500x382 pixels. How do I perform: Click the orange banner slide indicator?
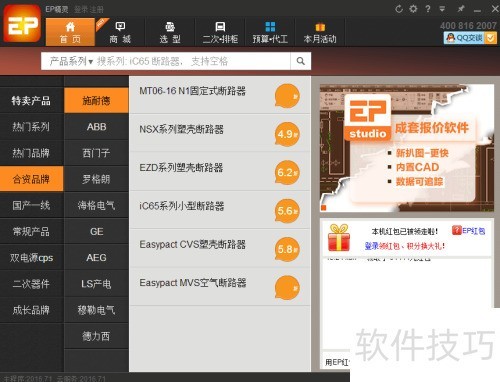(323, 208)
